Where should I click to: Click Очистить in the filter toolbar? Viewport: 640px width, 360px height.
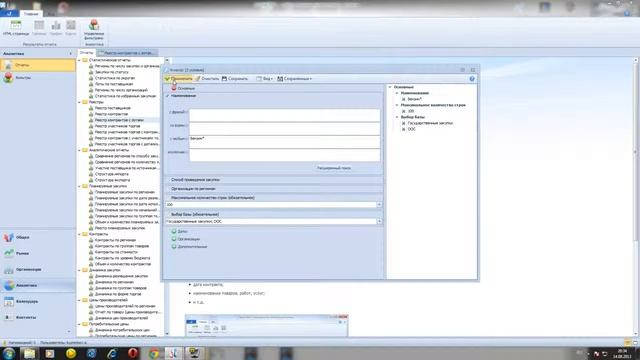tap(207, 78)
